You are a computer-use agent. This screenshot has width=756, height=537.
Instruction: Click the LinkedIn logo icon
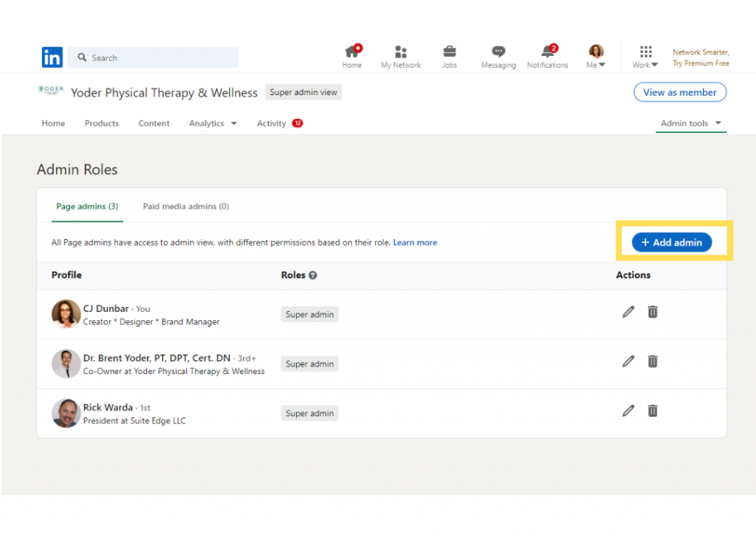(x=52, y=58)
